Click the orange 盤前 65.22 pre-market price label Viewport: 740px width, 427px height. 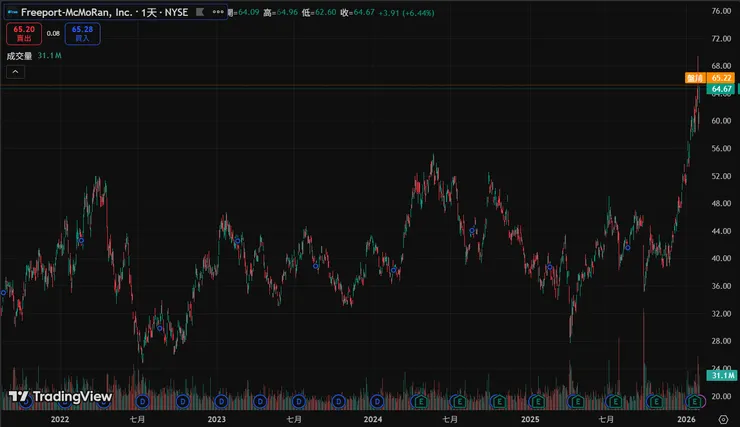(710, 78)
